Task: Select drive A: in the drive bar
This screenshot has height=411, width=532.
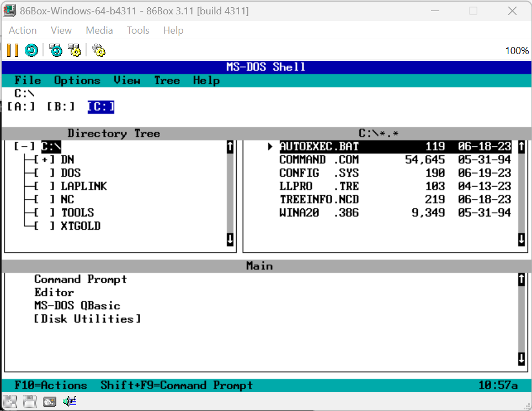Action: (20, 107)
